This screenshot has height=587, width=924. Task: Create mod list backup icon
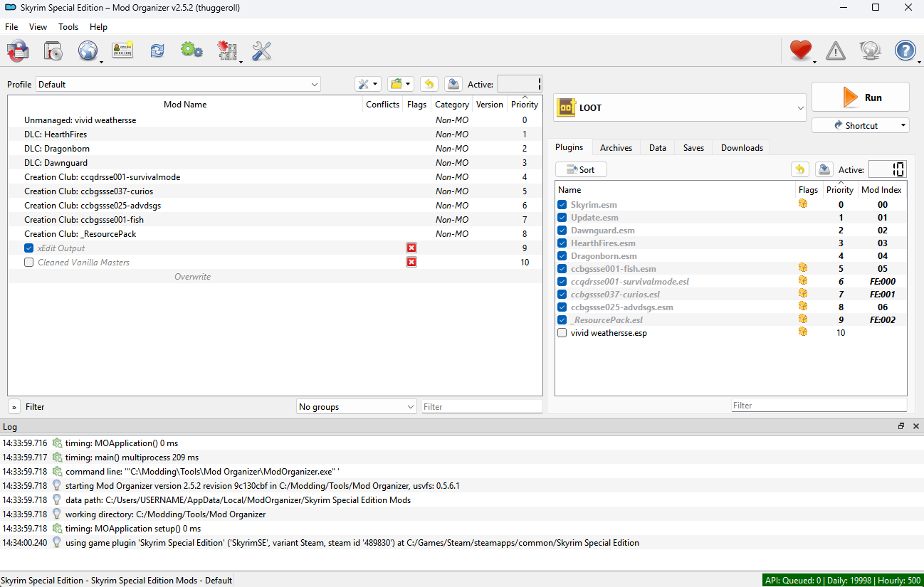(x=453, y=84)
